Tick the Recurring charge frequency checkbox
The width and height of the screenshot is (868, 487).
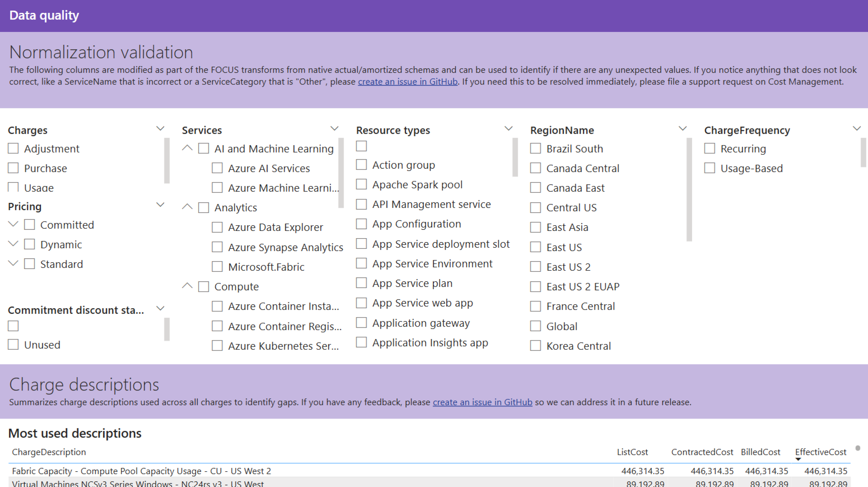click(x=710, y=148)
